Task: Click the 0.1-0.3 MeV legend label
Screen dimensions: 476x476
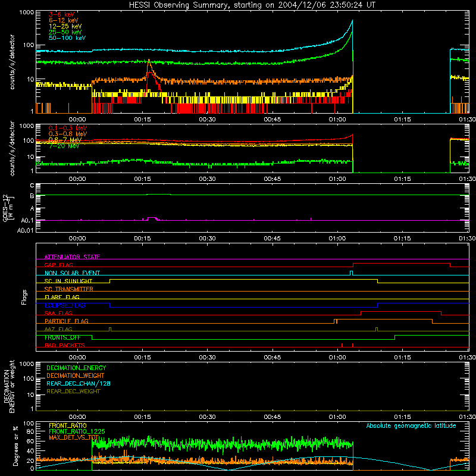Action: pos(68,128)
